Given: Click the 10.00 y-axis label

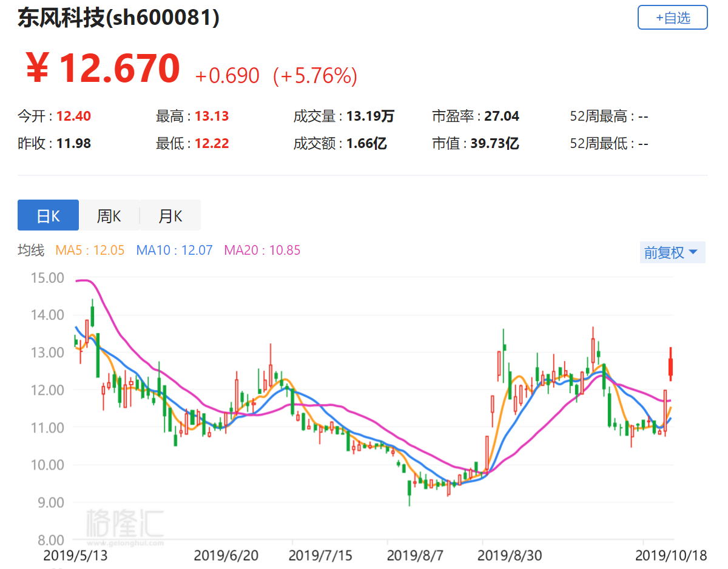Looking at the screenshot, I should (x=47, y=465).
